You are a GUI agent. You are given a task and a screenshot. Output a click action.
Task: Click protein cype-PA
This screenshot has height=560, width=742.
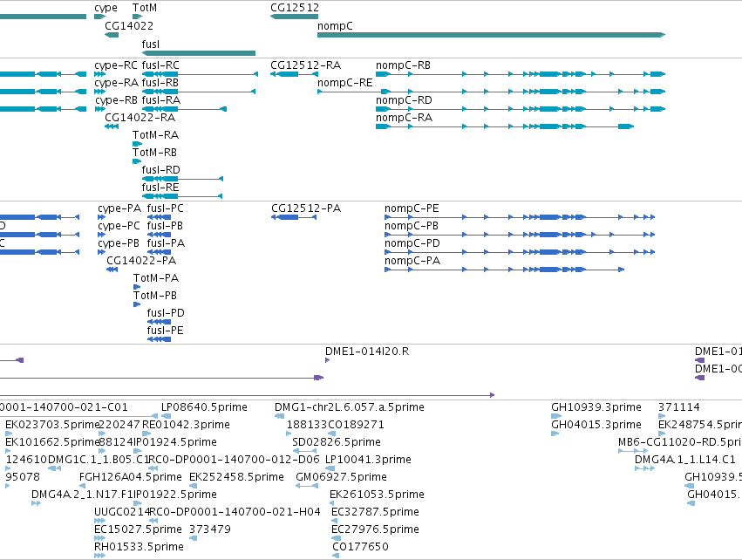tap(101, 217)
